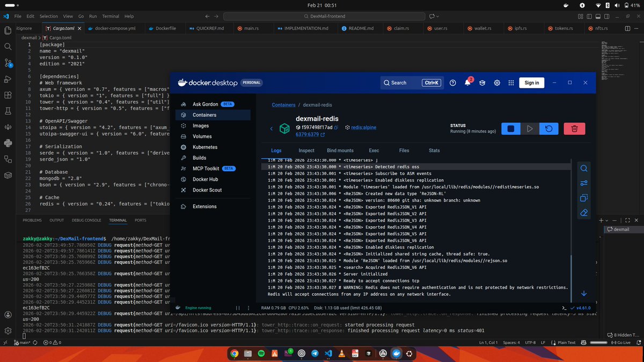This screenshot has width=644, height=362.
Task: Open the Selection menu in VS Code
Action: click(49, 17)
